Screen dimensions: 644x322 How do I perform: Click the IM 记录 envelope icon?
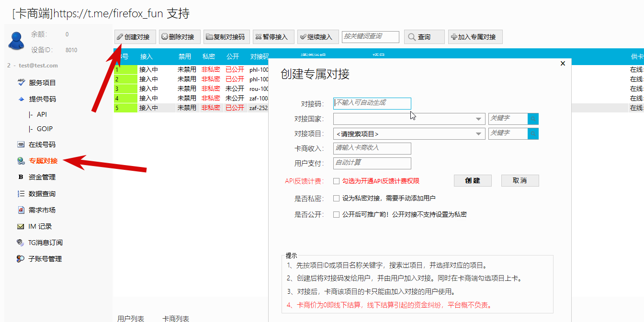pos(21,226)
